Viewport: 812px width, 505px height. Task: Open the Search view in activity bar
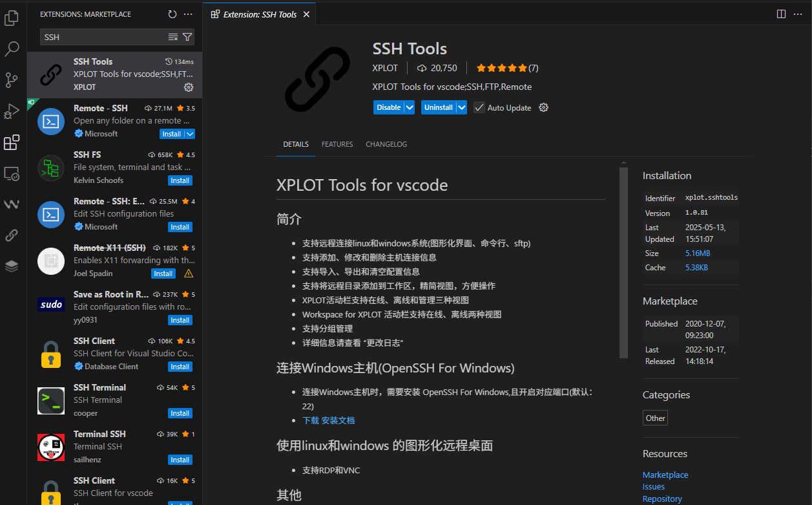(12, 49)
